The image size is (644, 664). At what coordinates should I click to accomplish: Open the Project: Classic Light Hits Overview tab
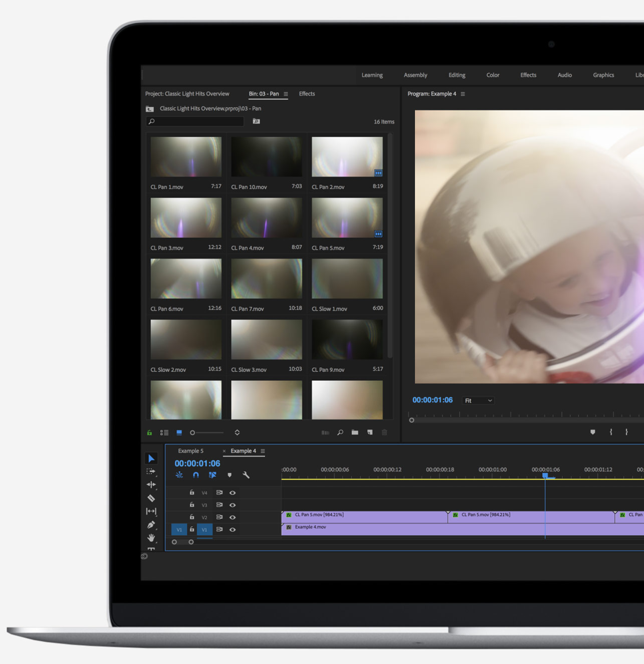187,94
